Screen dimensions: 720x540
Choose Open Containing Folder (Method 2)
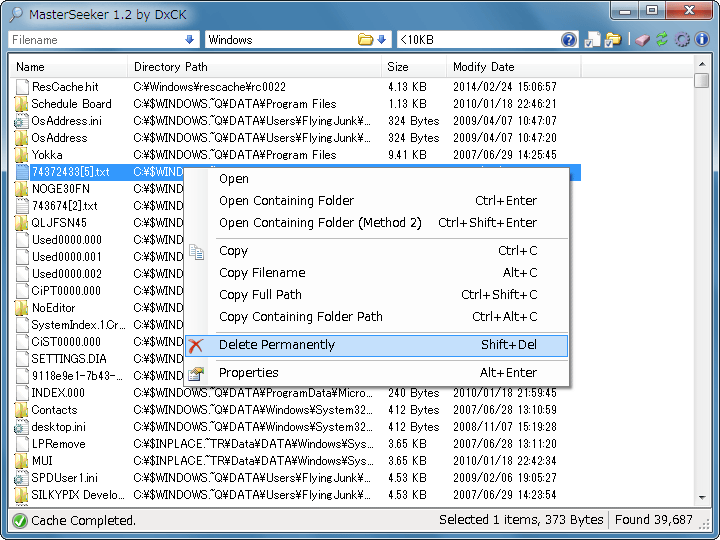pyautogui.click(x=377, y=223)
